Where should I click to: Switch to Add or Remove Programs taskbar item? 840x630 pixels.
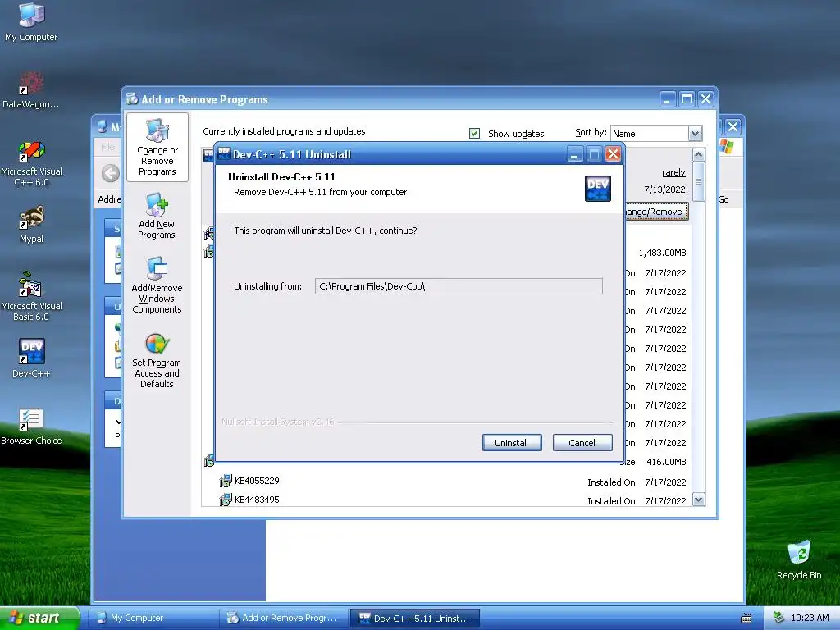pyautogui.click(x=284, y=618)
